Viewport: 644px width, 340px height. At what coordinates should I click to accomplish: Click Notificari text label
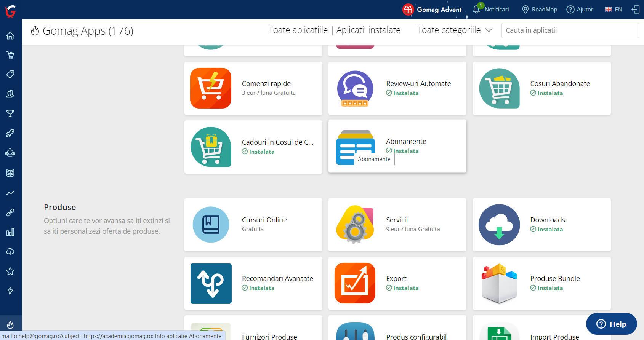(497, 10)
